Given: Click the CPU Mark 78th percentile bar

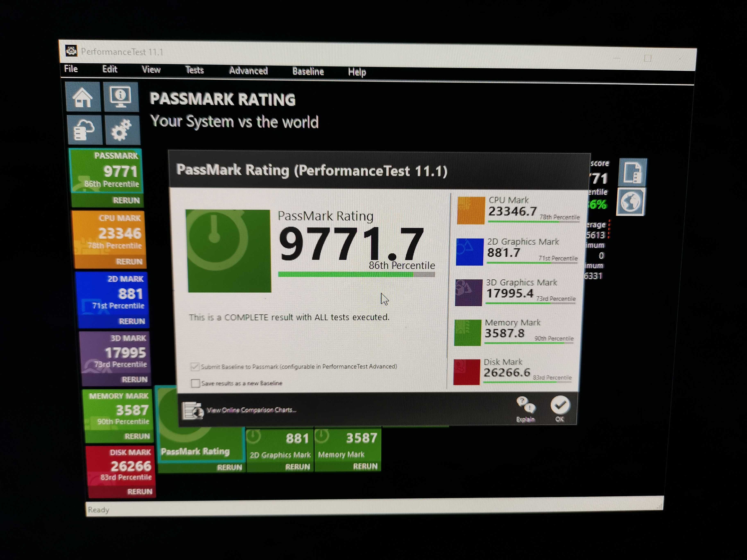Looking at the screenshot, I should tap(534, 221).
